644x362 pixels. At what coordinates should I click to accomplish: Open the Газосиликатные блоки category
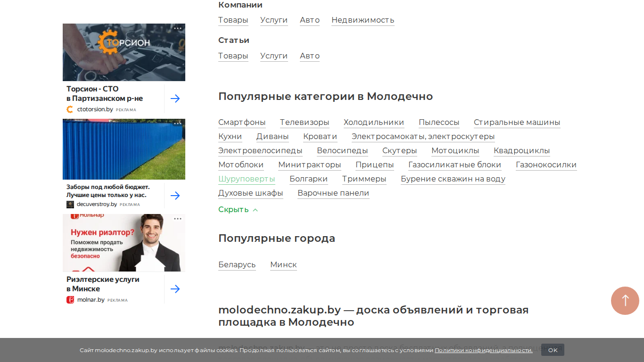455,165
